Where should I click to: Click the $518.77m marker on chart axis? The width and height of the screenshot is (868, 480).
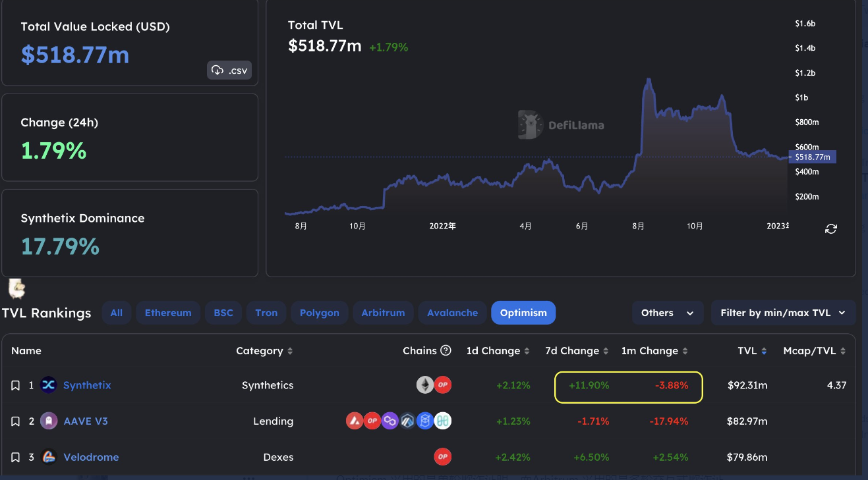812,157
